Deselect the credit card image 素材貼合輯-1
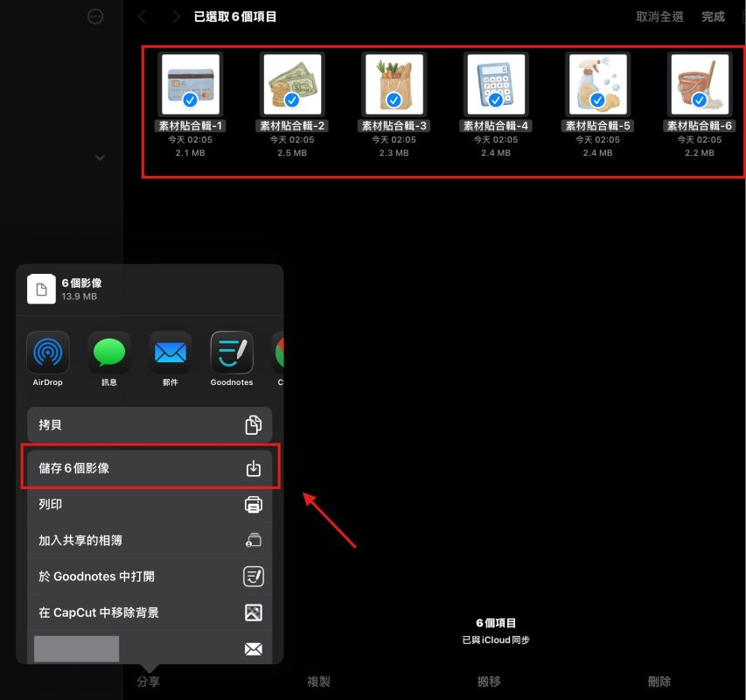 point(190,83)
